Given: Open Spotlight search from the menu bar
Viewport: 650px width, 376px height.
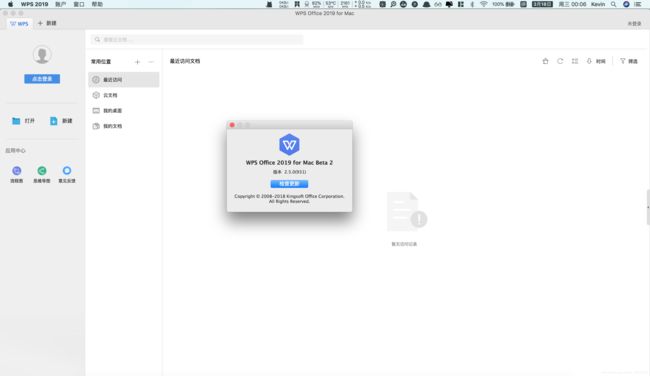Looking at the screenshot, I should (613, 4).
